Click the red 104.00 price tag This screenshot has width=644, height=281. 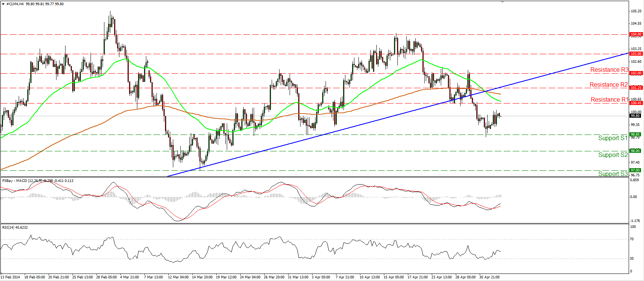636,34
